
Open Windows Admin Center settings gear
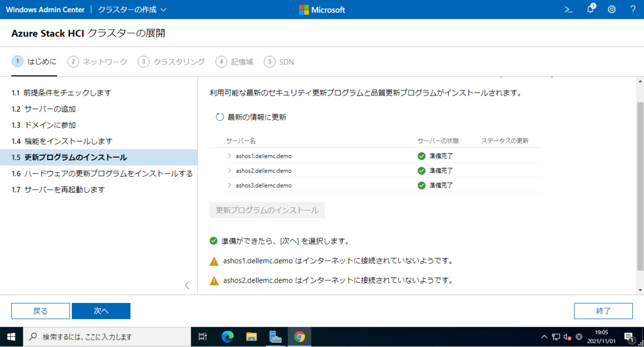(x=612, y=10)
